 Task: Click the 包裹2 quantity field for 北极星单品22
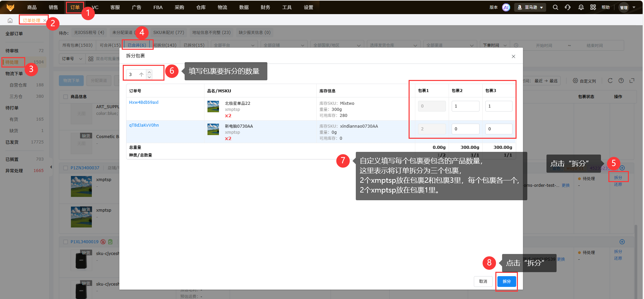click(x=465, y=106)
